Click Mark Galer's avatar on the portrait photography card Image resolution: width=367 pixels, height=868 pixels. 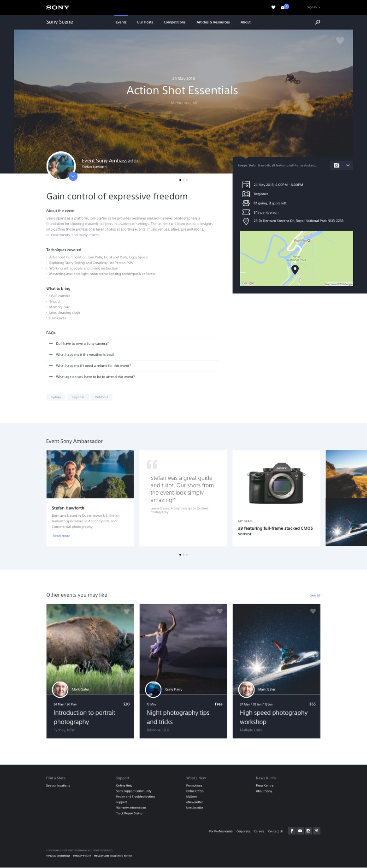tap(60, 689)
